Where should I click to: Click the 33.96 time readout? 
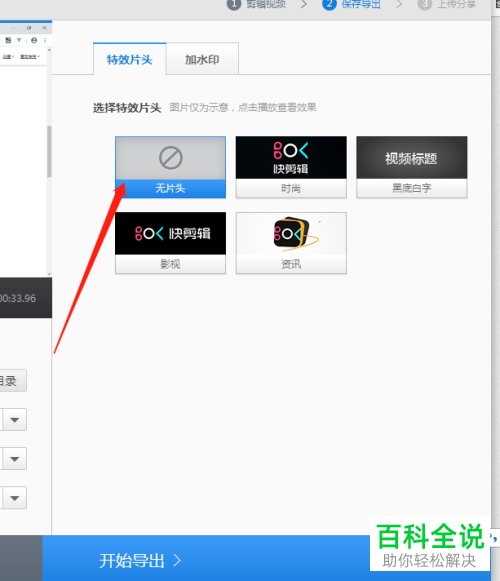pyautogui.click(x=17, y=298)
